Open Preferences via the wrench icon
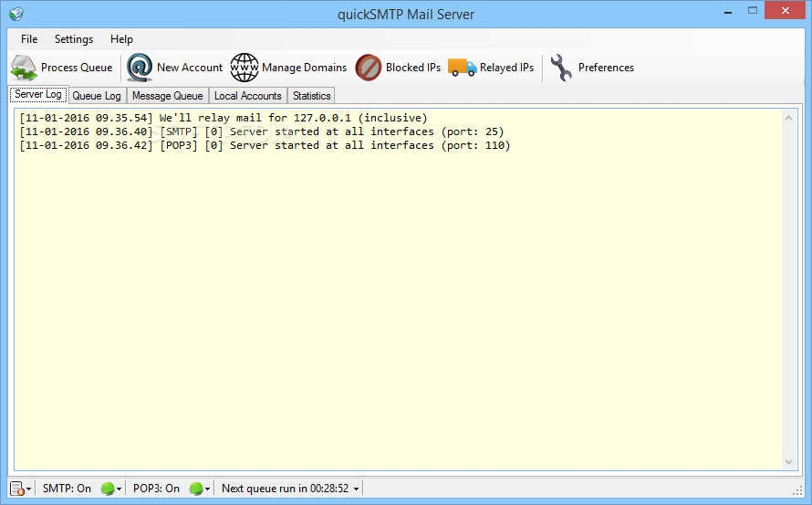 pos(561,68)
